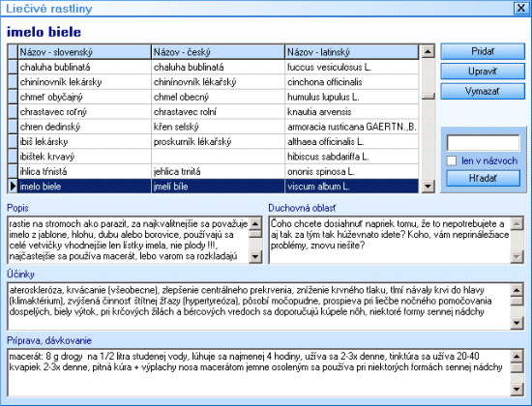Click the cell 'ononis spinosa L.'
The height and width of the screenshot is (406, 532).
(x=352, y=172)
